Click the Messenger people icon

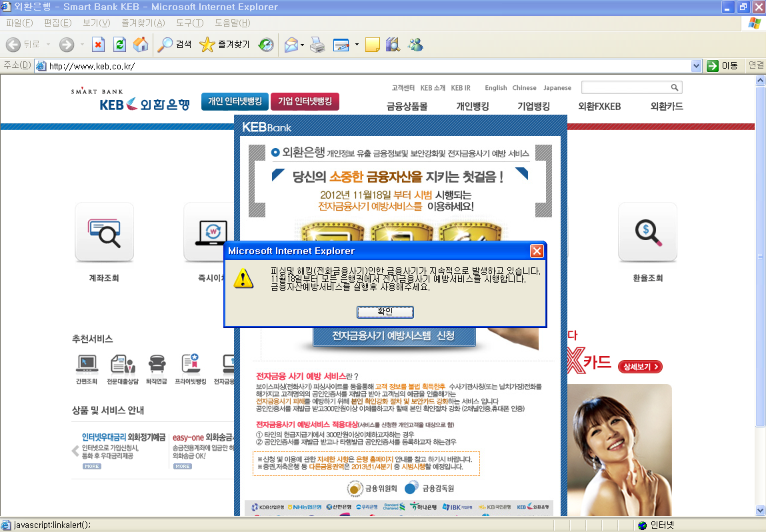pyautogui.click(x=416, y=45)
